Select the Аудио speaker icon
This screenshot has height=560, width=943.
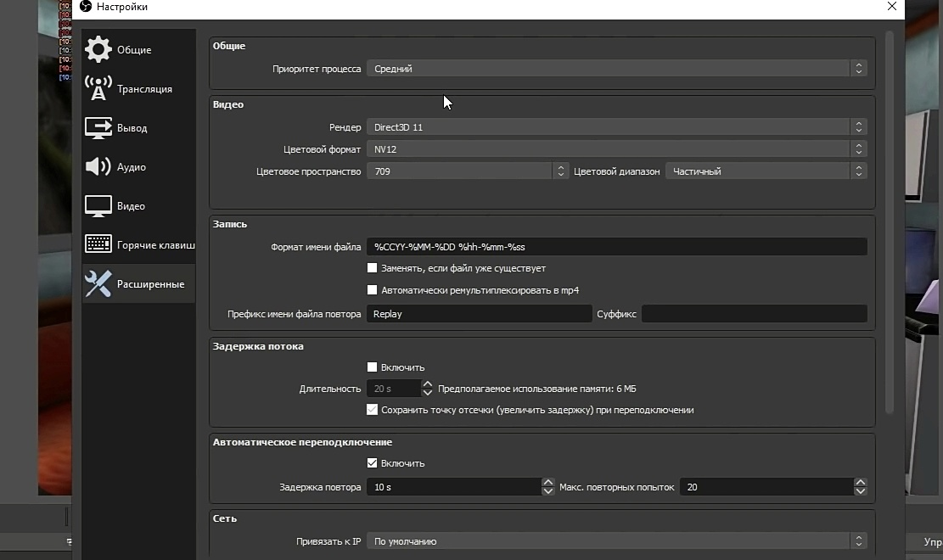pyautogui.click(x=98, y=167)
